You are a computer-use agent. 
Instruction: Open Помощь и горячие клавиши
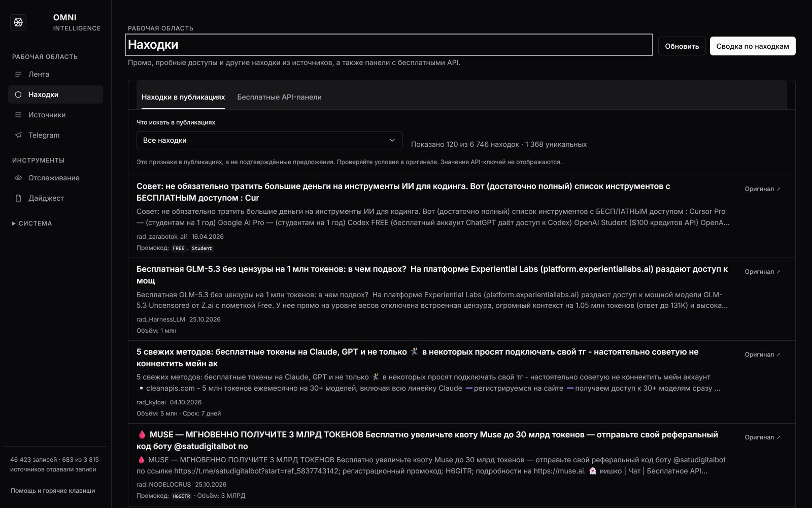pos(53,491)
